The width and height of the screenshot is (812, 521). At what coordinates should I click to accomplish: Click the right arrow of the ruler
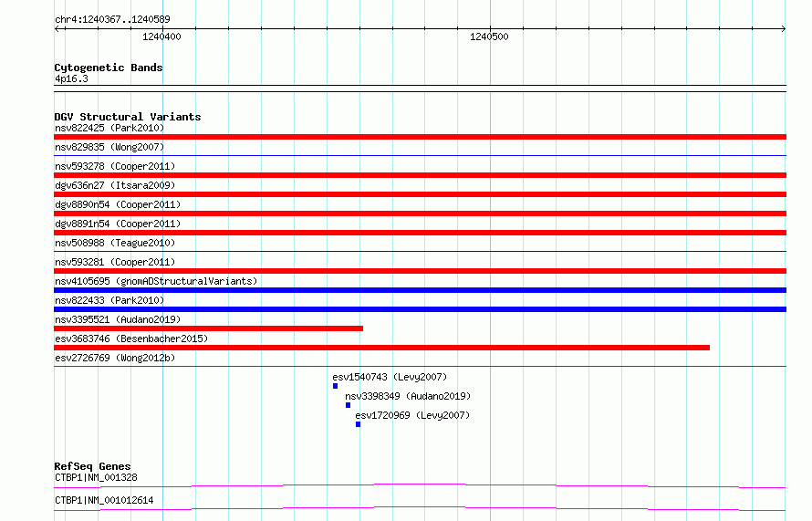(783, 29)
